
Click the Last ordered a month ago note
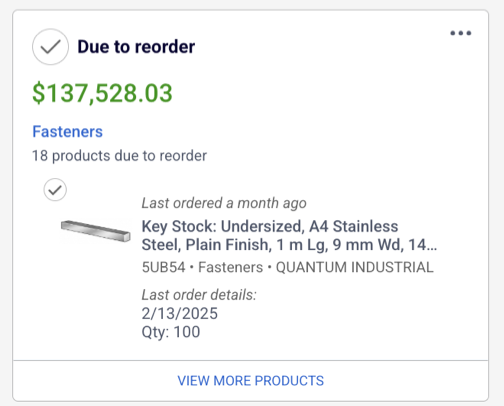click(x=224, y=203)
